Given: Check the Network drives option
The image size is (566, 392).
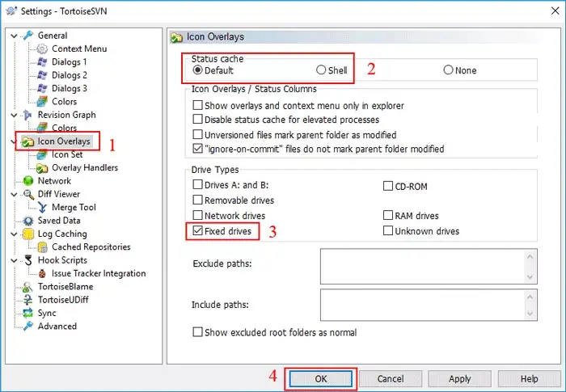Looking at the screenshot, I should 197,215.
